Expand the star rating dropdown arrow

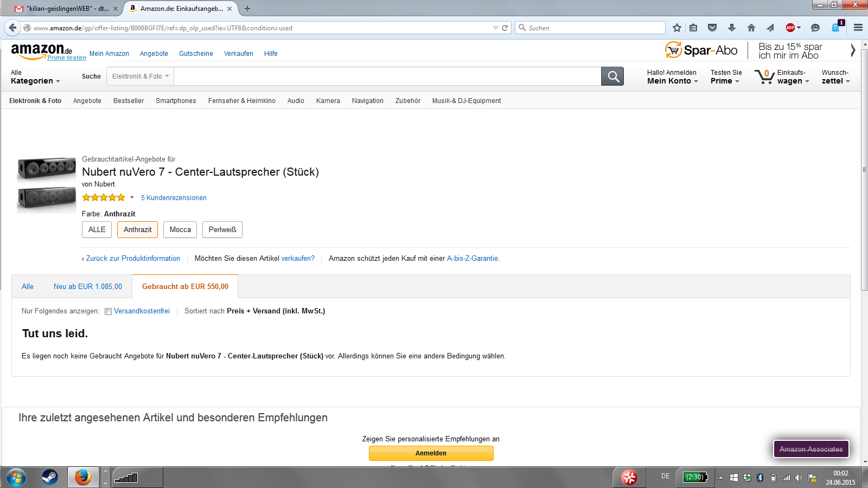click(x=132, y=197)
